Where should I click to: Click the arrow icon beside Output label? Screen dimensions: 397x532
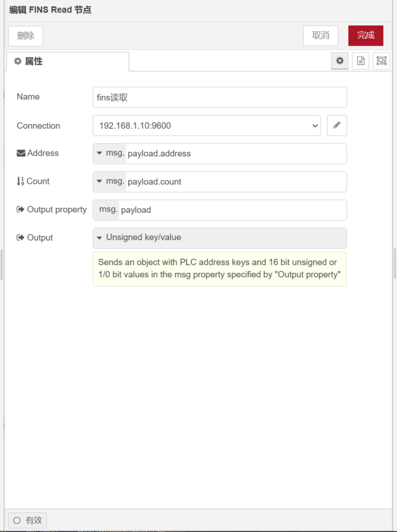point(20,237)
